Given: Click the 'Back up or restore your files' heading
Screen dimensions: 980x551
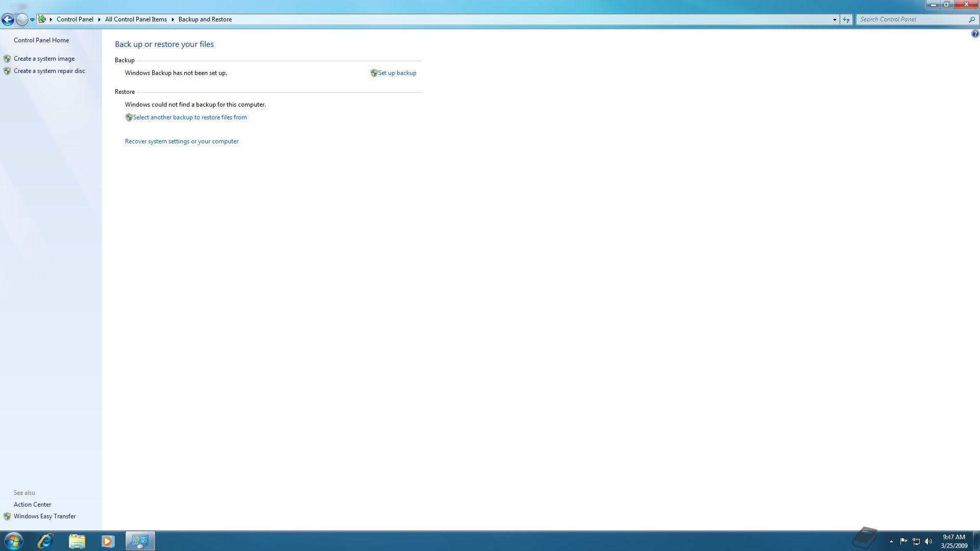Looking at the screenshot, I should [x=164, y=44].
